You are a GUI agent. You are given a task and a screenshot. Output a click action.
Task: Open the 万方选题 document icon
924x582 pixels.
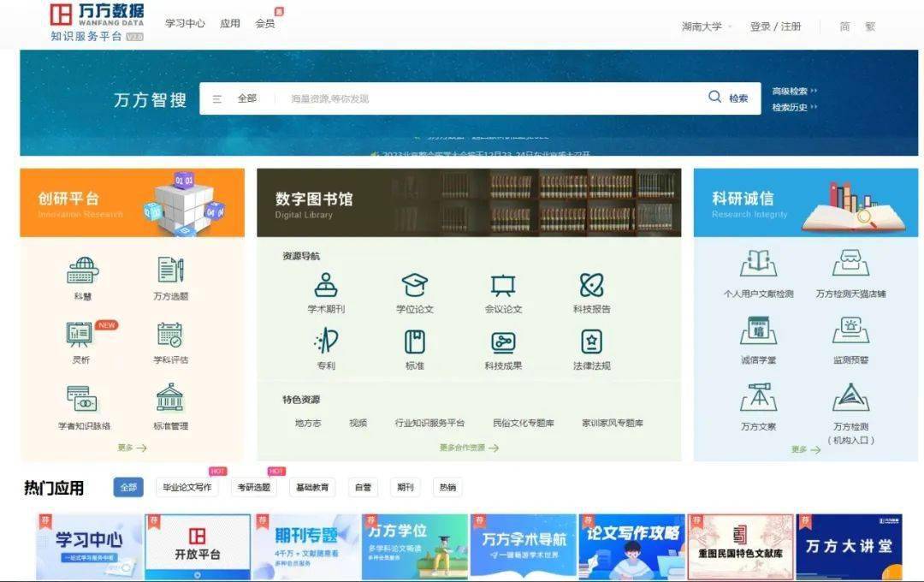[171, 270]
